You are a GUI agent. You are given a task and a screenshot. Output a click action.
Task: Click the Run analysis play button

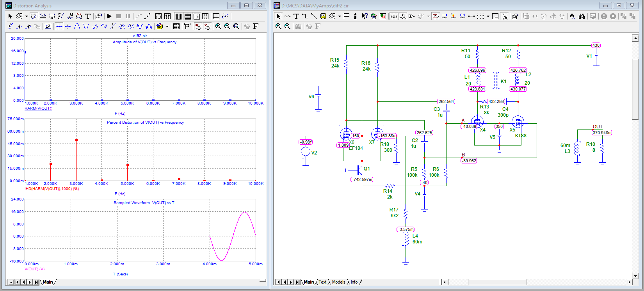pos(110,16)
